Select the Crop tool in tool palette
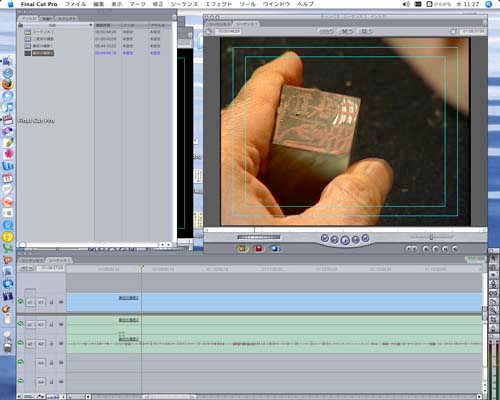 tap(494, 319)
